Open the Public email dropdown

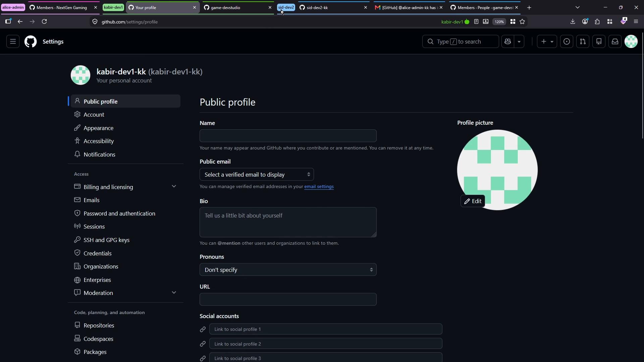pos(257,175)
